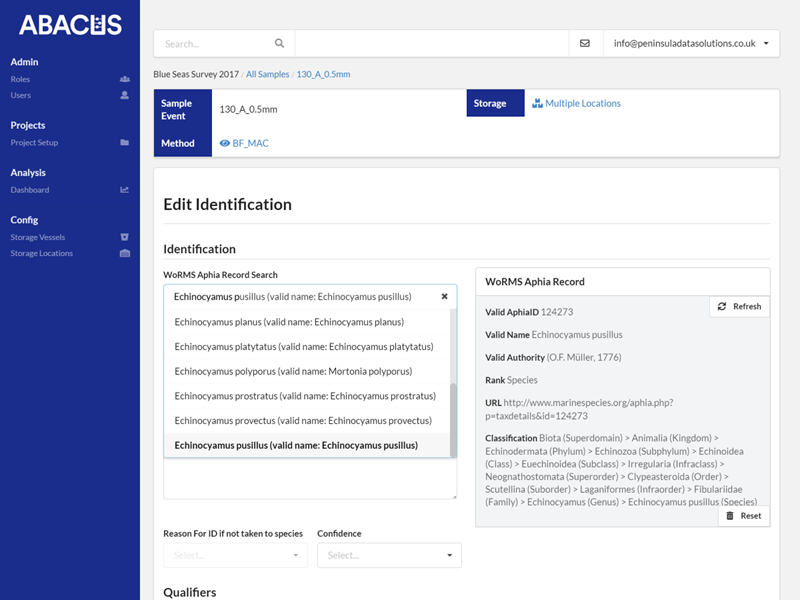Click the Storage Vessels icon
Viewport: 800px width, 600px height.
pos(124,237)
